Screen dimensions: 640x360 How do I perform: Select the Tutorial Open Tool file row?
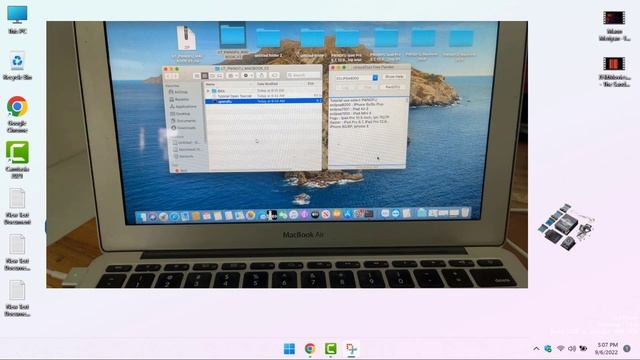point(263,96)
